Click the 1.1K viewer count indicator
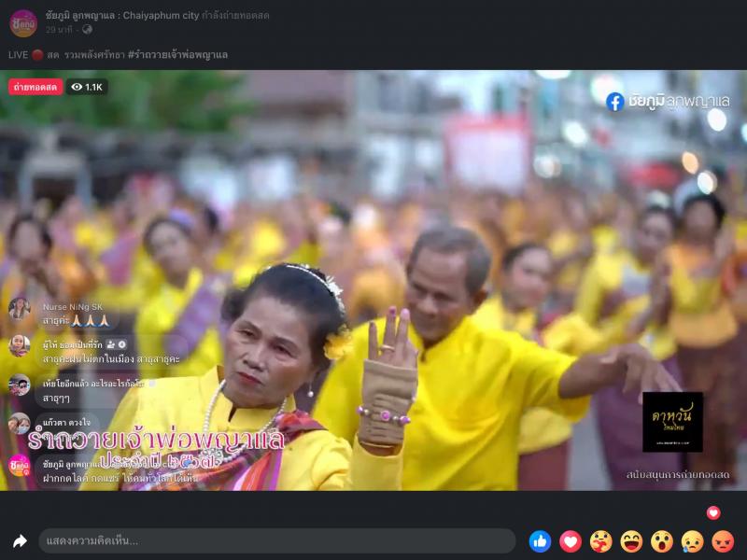Image resolution: width=747 pixels, height=560 pixels. (87, 87)
